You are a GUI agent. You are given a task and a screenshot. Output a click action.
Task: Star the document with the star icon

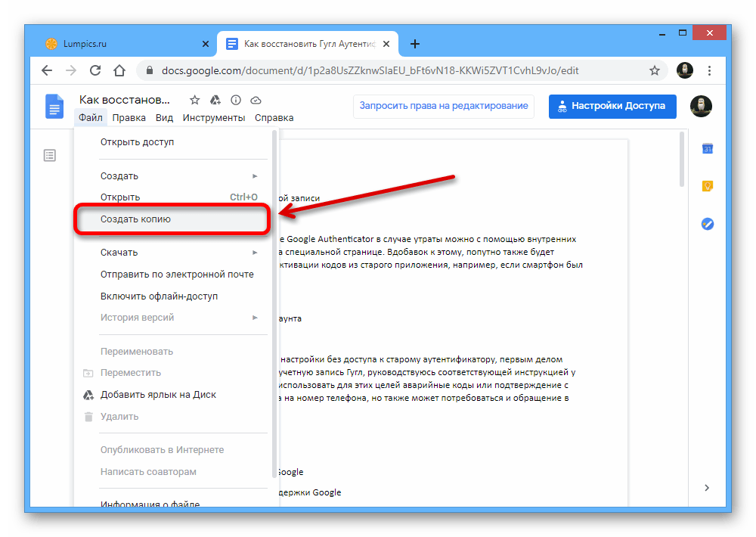pyautogui.click(x=194, y=100)
